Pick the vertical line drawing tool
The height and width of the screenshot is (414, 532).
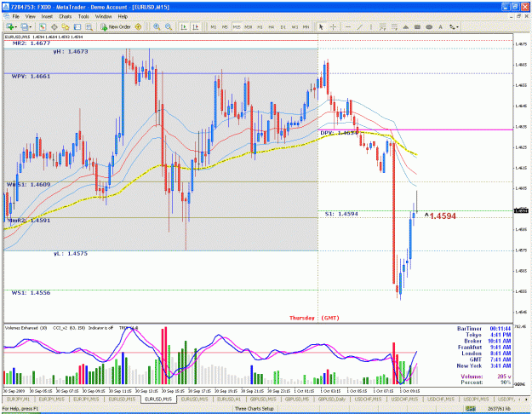pos(371,26)
